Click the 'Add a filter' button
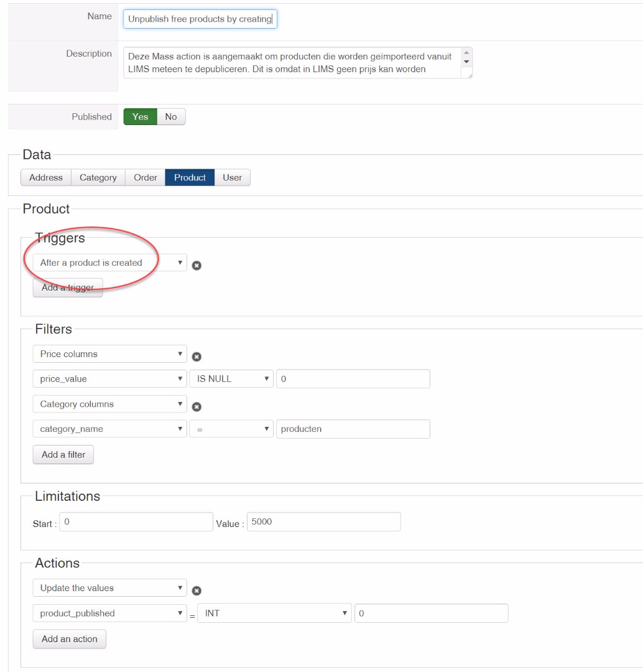 [63, 455]
